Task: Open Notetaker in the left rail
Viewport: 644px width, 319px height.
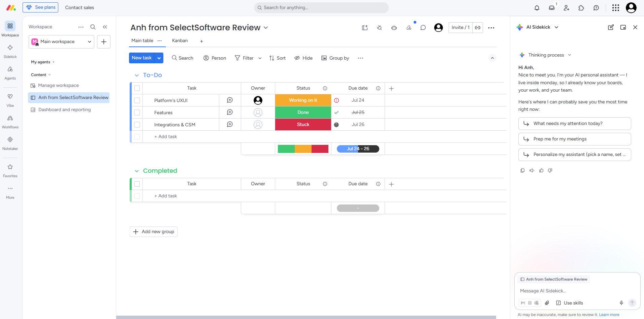Action: pyautogui.click(x=10, y=143)
